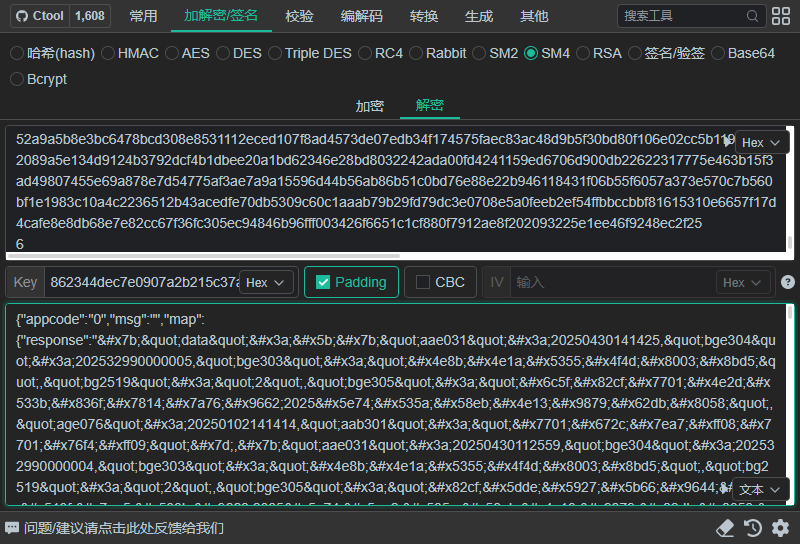Switch to the 常用 tab
The image size is (800, 544).
pyautogui.click(x=143, y=16)
